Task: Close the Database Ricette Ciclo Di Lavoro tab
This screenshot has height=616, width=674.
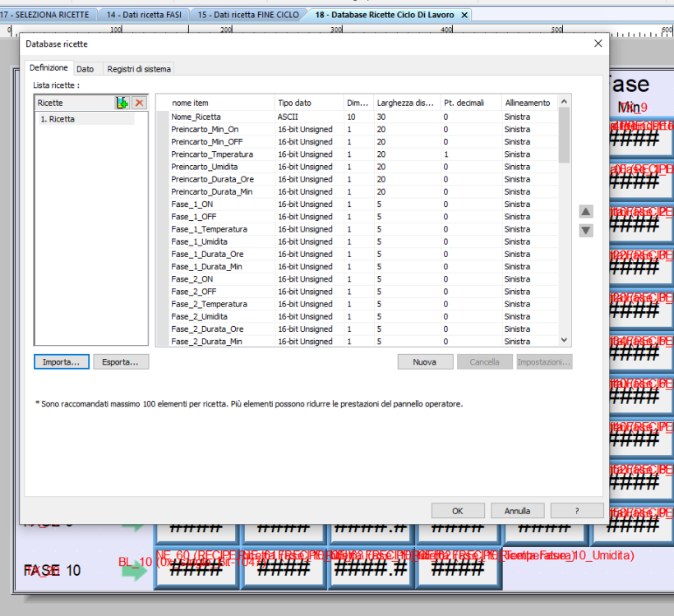Action: (x=464, y=15)
